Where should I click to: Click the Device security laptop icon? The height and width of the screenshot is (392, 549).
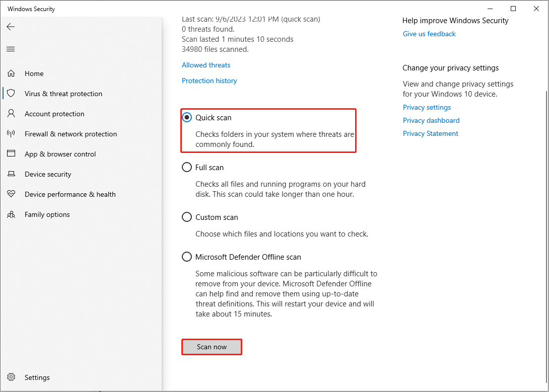coord(11,174)
